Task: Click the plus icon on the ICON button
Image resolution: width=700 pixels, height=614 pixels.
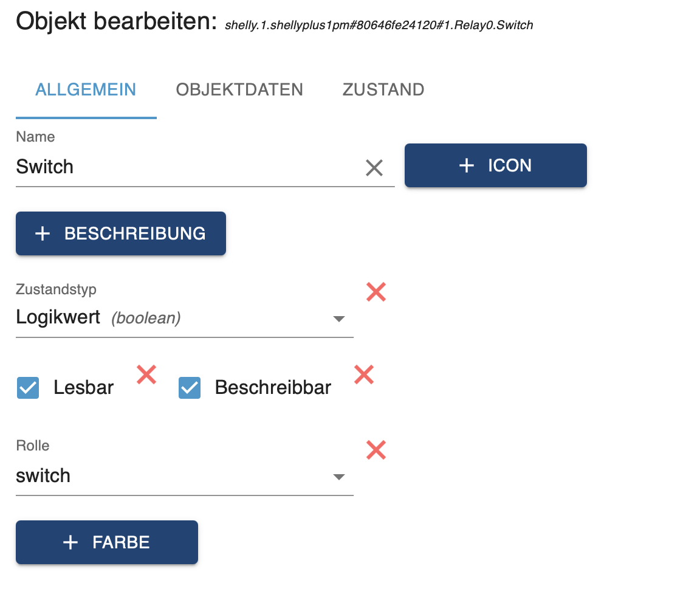Action: (x=466, y=165)
